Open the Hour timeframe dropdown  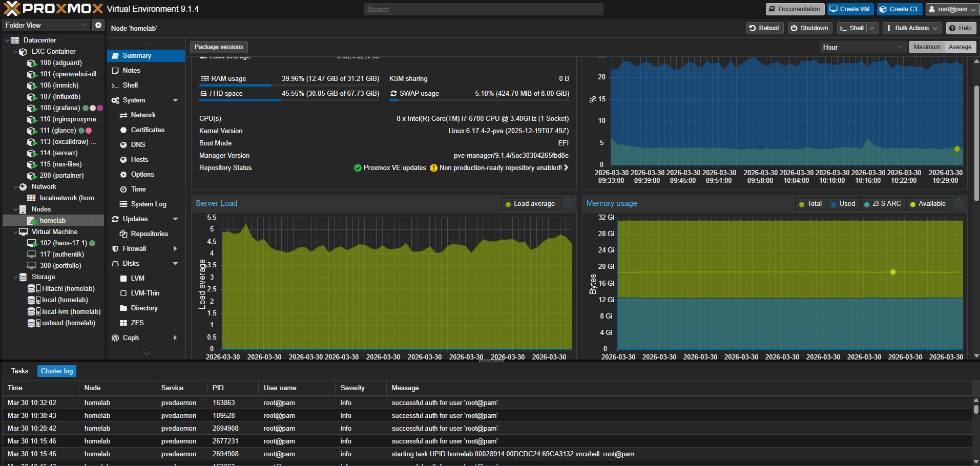863,47
